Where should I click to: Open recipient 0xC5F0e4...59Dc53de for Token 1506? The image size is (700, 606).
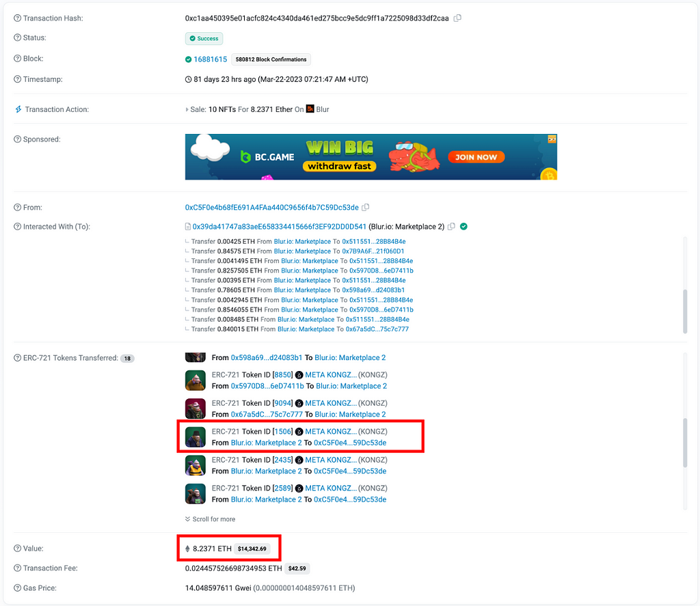pos(350,443)
